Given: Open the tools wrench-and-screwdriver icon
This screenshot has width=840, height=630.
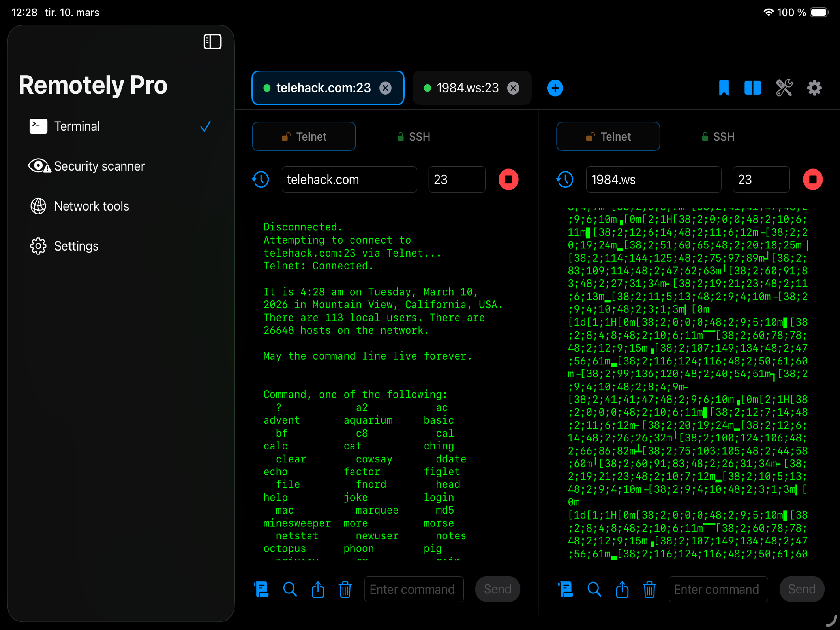Looking at the screenshot, I should click(x=784, y=88).
